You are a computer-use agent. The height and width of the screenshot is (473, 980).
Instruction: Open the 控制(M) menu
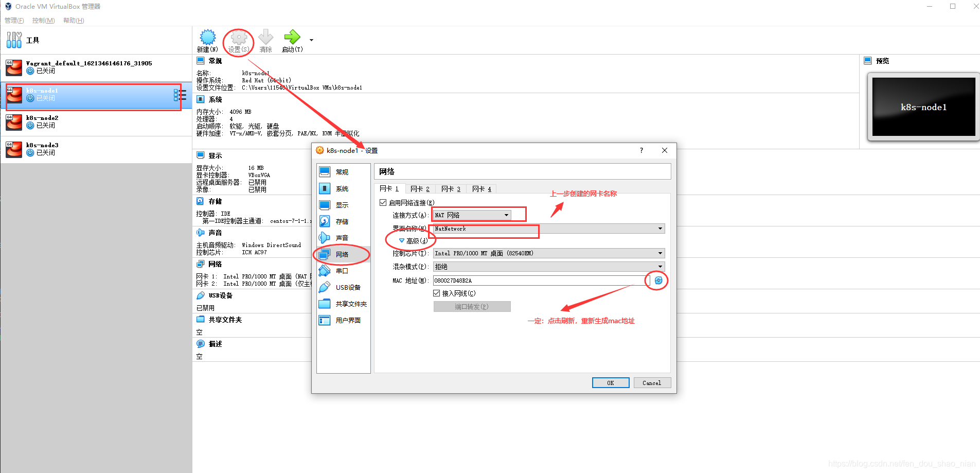pos(43,21)
